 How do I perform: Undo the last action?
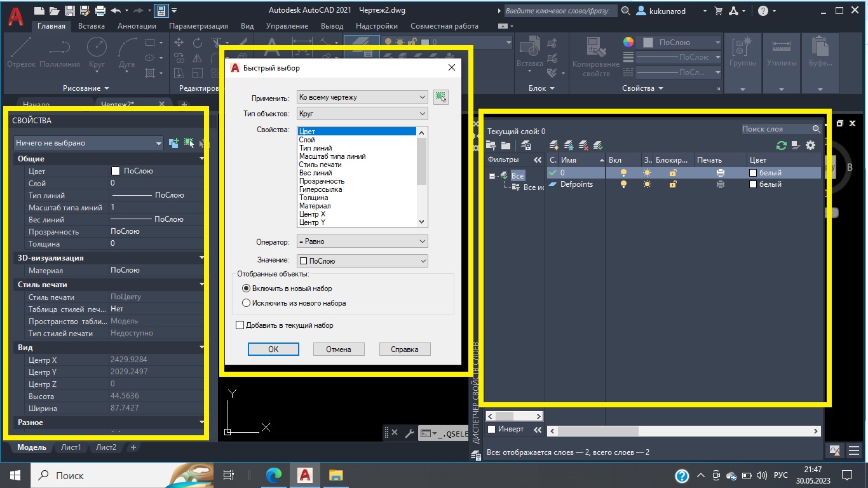pos(115,11)
